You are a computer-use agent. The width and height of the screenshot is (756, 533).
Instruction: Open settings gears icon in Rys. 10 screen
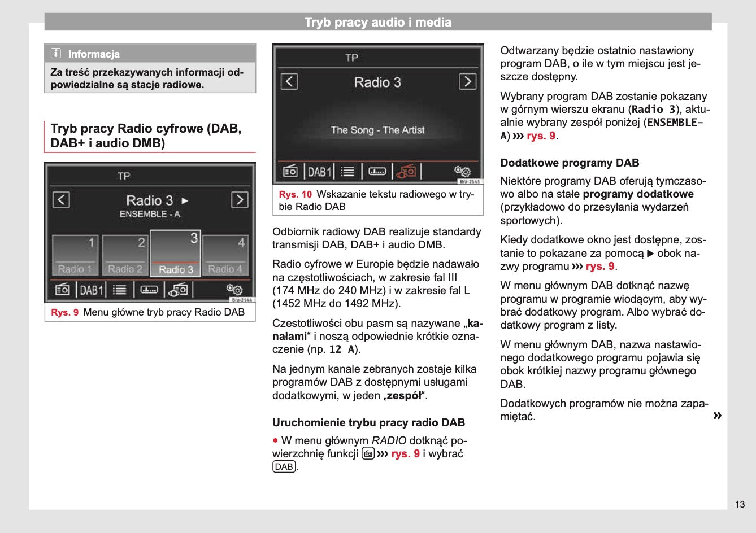(x=462, y=171)
